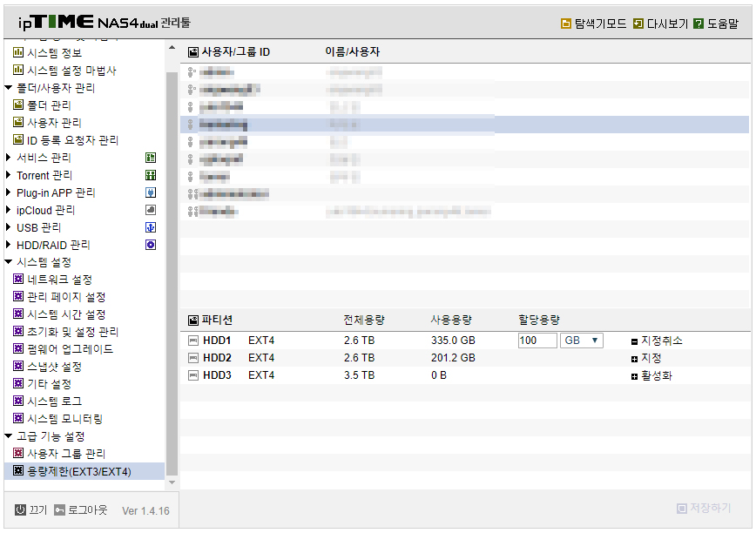Collapse the 시스템 설정 section

click(8, 261)
